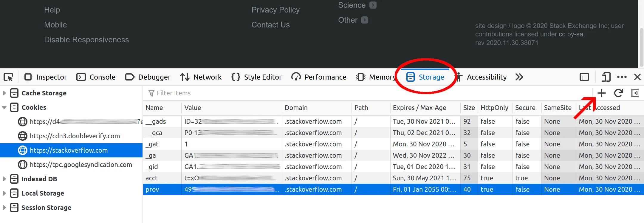The image size is (644, 223).
Task: Expand the Local Storage tree node
Action: pyautogui.click(x=4, y=193)
